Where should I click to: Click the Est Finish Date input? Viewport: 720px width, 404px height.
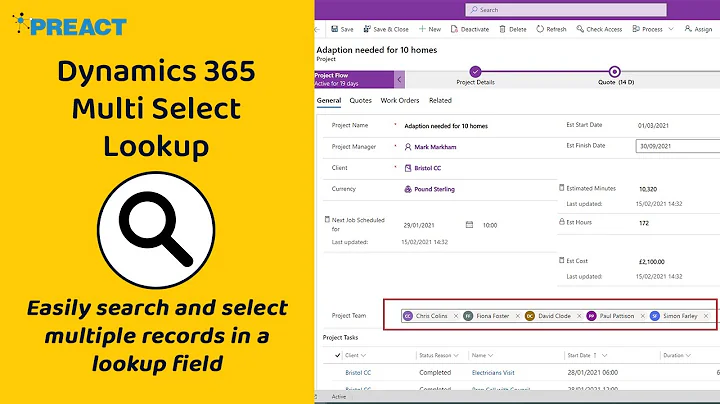click(678, 146)
